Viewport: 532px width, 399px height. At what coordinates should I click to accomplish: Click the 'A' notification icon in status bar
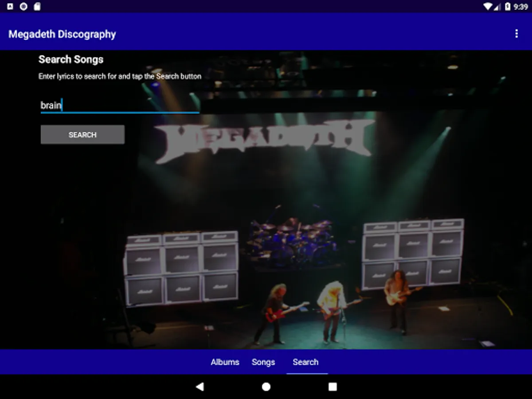point(10,7)
